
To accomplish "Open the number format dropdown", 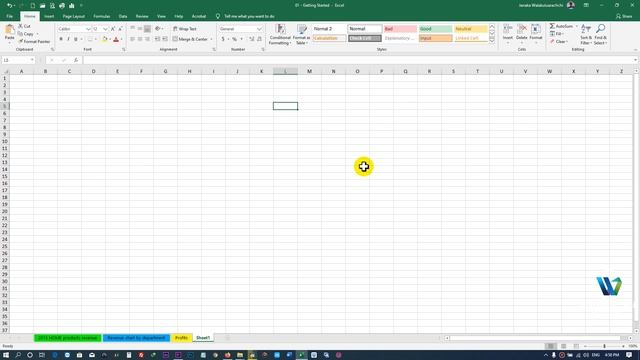I will click(x=259, y=29).
